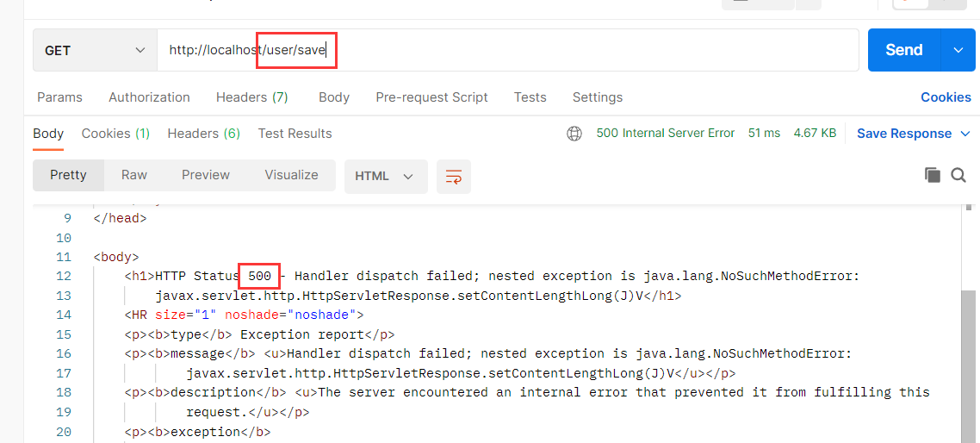Select the Visualize view mode
The width and height of the screenshot is (980, 443).
291,175
